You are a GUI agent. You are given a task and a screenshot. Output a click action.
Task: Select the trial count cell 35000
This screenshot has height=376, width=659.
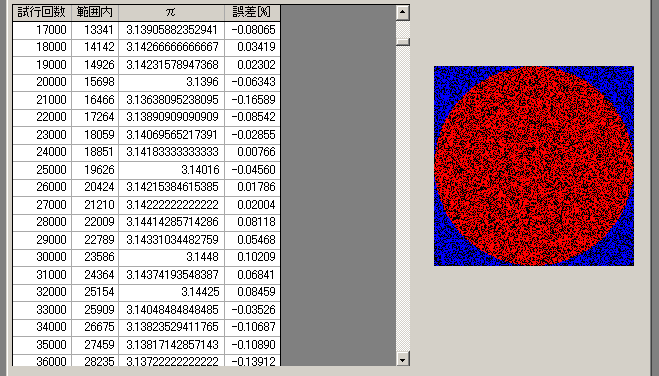pos(42,344)
